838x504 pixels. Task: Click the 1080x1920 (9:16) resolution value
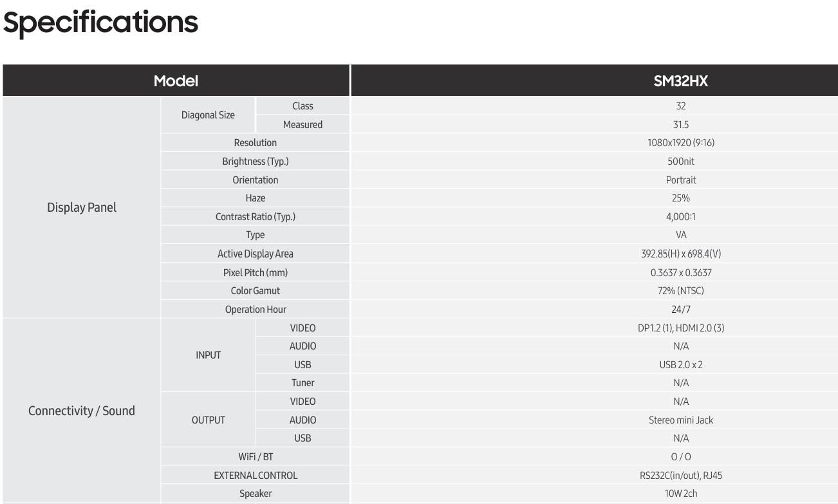[681, 143]
